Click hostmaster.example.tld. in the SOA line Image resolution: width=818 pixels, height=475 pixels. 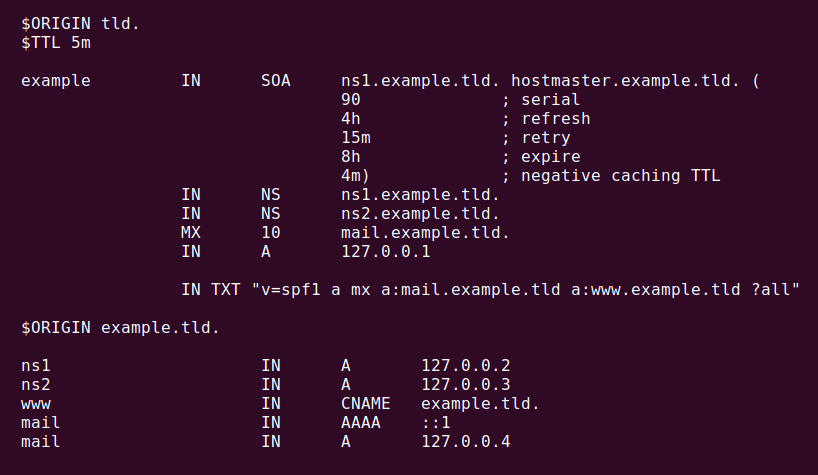click(x=625, y=80)
